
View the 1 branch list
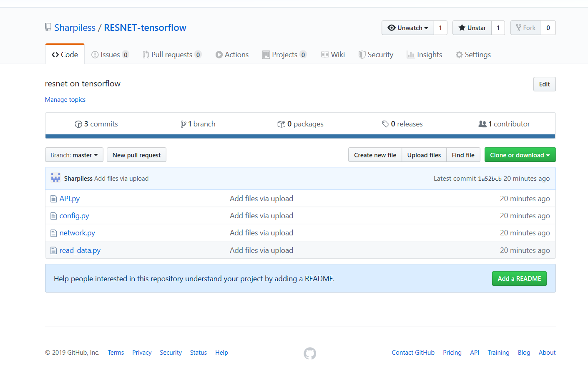[x=198, y=124]
